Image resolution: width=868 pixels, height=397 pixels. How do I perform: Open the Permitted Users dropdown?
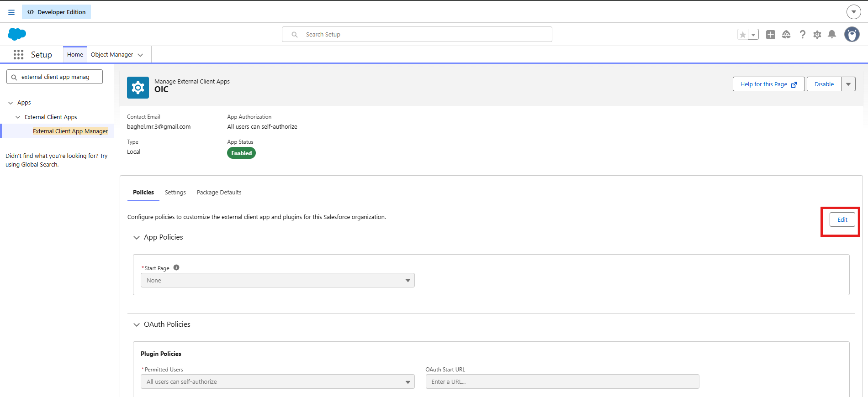coord(278,381)
